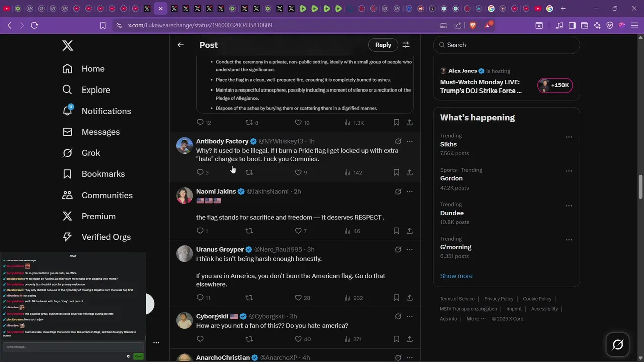644x362 pixels.
Task: Click the X logo in sidebar
Action: (68, 46)
